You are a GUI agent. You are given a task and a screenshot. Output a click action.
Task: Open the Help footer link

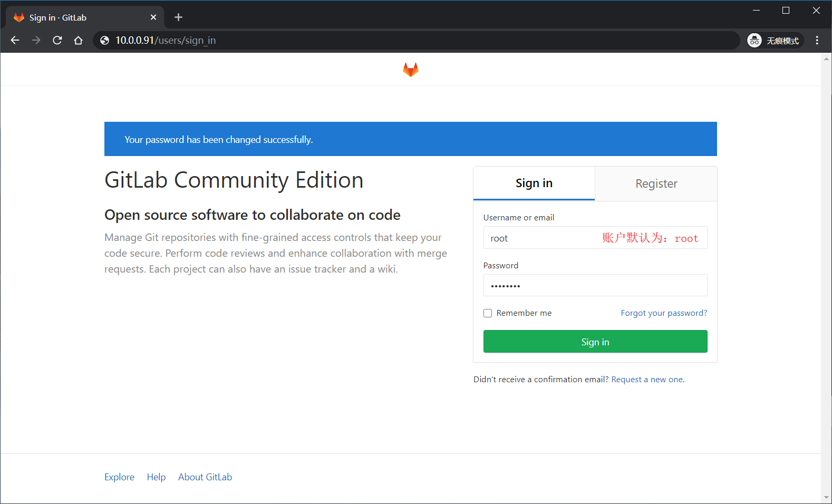[x=156, y=477]
